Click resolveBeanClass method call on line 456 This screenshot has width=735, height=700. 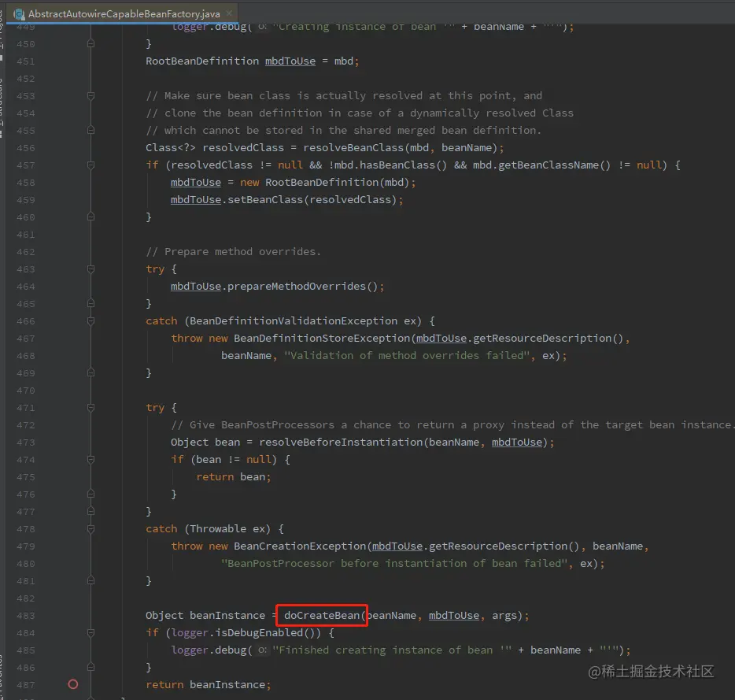coord(353,148)
